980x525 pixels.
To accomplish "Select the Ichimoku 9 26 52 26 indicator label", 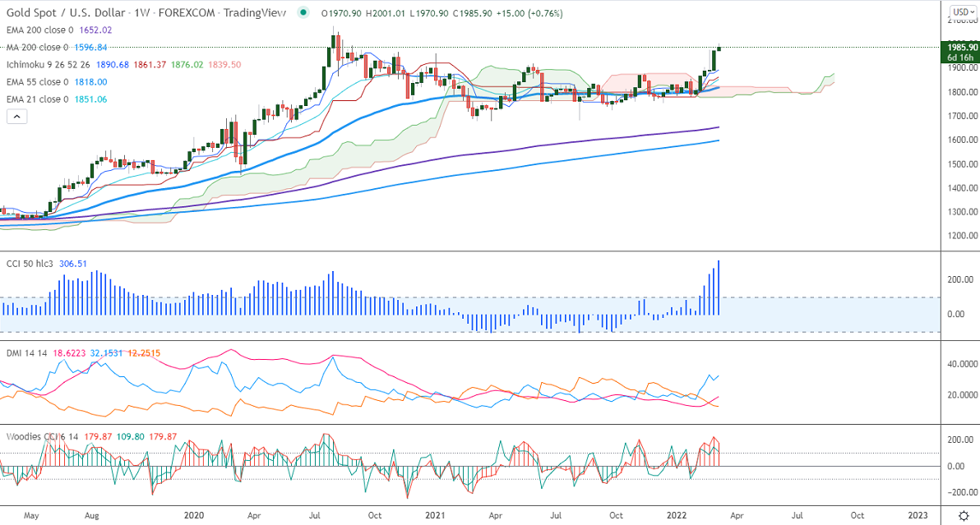I will point(49,65).
